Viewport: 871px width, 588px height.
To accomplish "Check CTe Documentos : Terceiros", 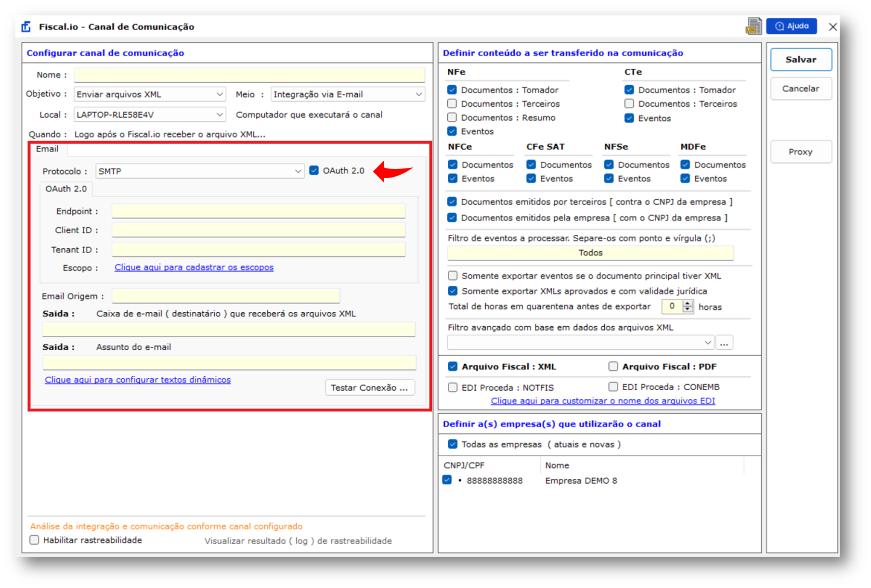I will pos(629,103).
